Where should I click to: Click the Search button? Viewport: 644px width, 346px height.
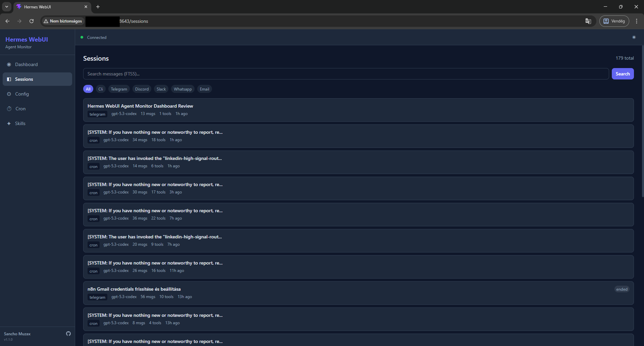623,74
